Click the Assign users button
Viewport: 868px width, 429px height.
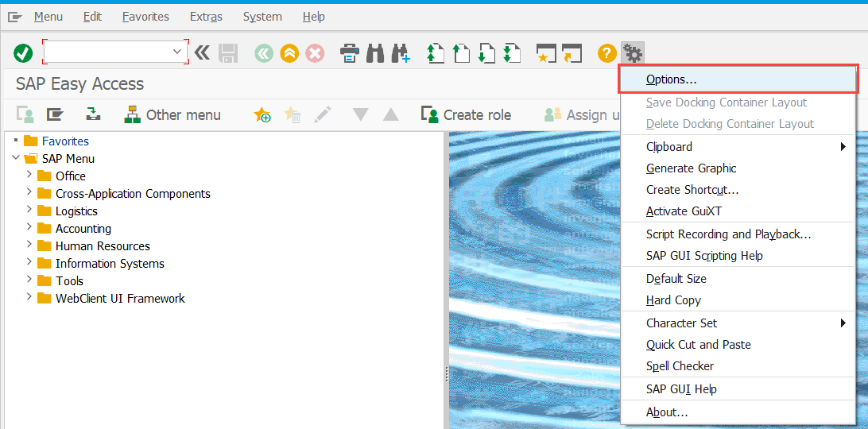click(581, 114)
